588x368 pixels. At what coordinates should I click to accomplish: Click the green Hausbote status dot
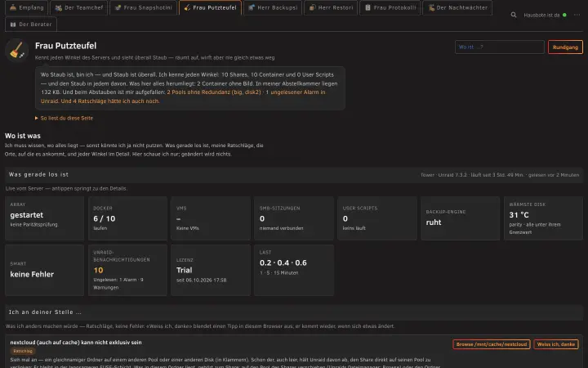[564, 15]
